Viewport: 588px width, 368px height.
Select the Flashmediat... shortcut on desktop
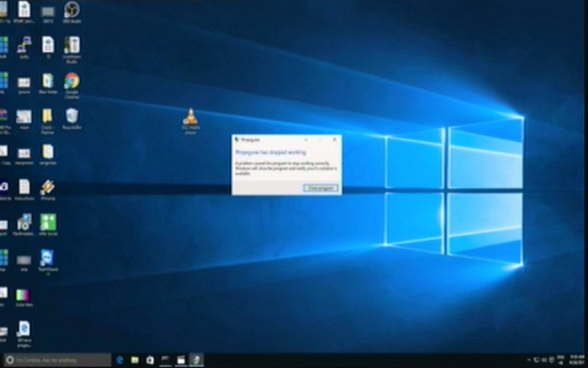[x=24, y=225]
